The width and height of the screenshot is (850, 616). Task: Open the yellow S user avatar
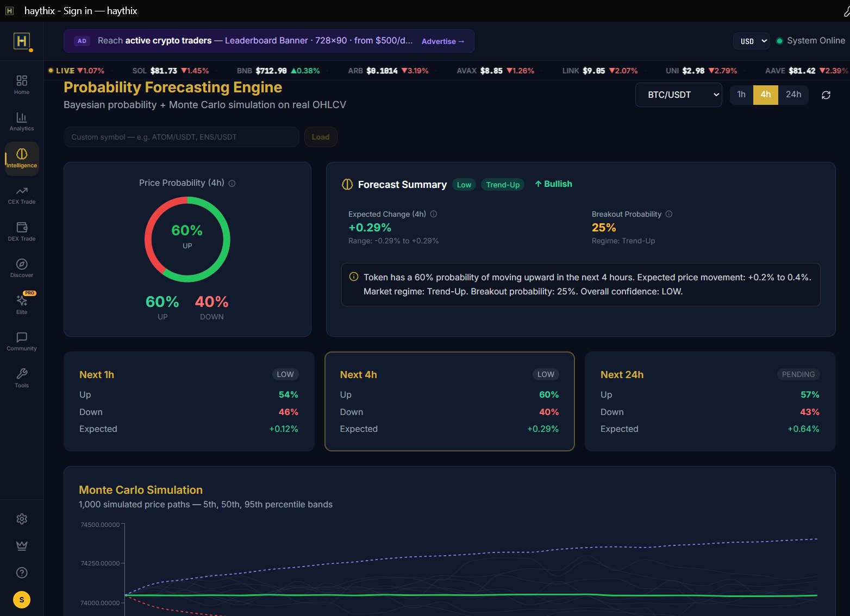coord(22,600)
